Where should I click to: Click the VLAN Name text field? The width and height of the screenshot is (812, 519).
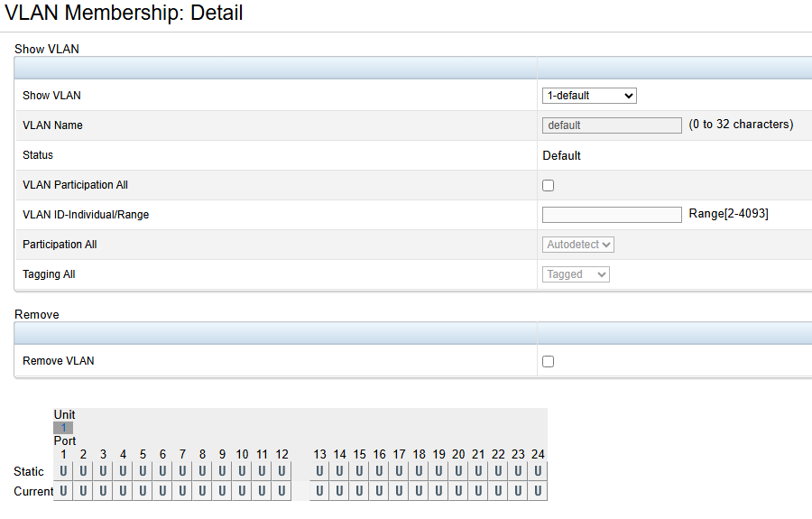(x=612, y=125)
